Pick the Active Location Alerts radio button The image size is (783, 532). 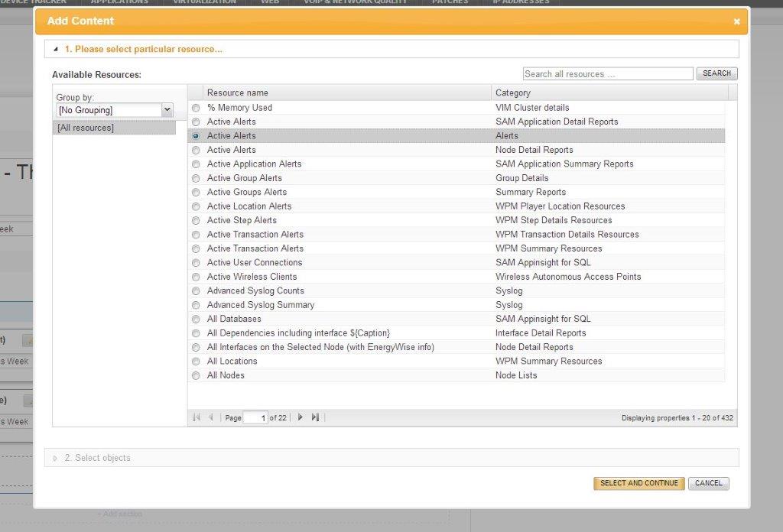tap(196, 206)
